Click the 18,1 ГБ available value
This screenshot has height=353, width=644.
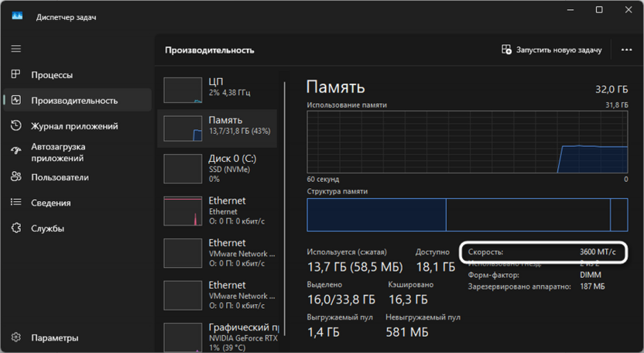pos(435,267)
